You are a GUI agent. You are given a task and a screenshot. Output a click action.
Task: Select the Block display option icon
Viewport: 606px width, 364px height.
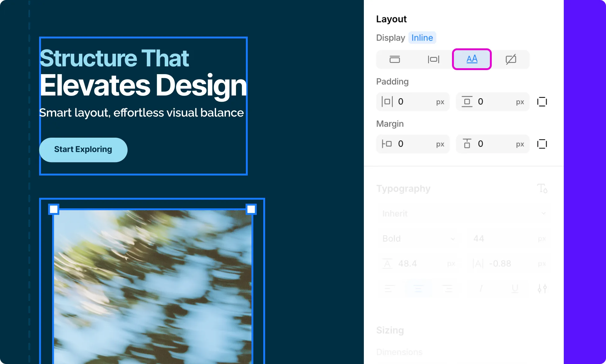(x=395, y=59)
